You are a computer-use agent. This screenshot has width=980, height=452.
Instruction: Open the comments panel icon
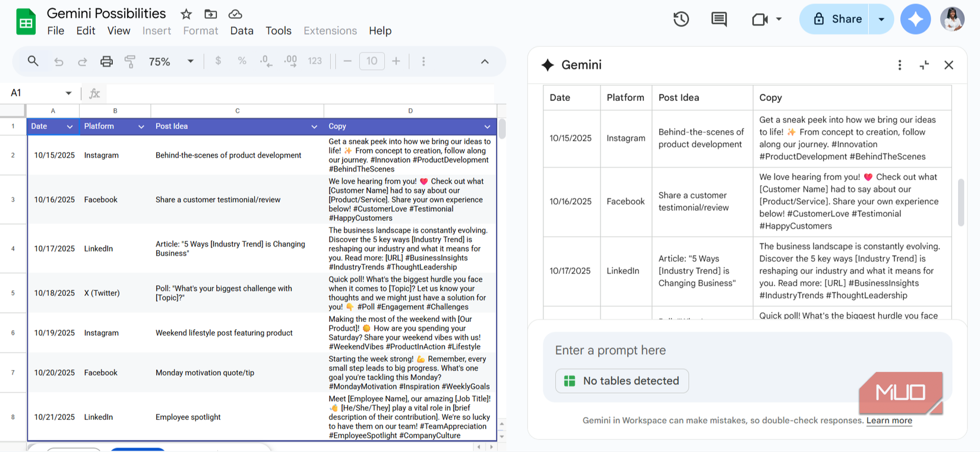pyautogui.click(x=719, y=19)
